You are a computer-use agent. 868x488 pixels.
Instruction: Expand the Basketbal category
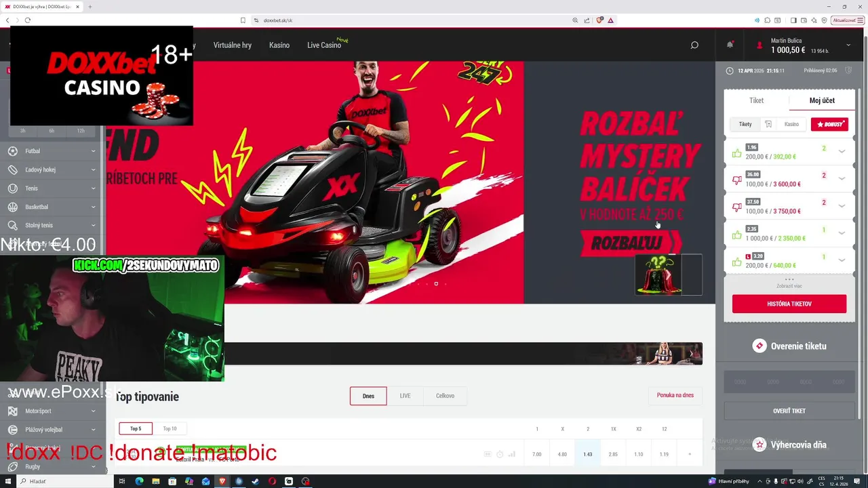point(52,207)
